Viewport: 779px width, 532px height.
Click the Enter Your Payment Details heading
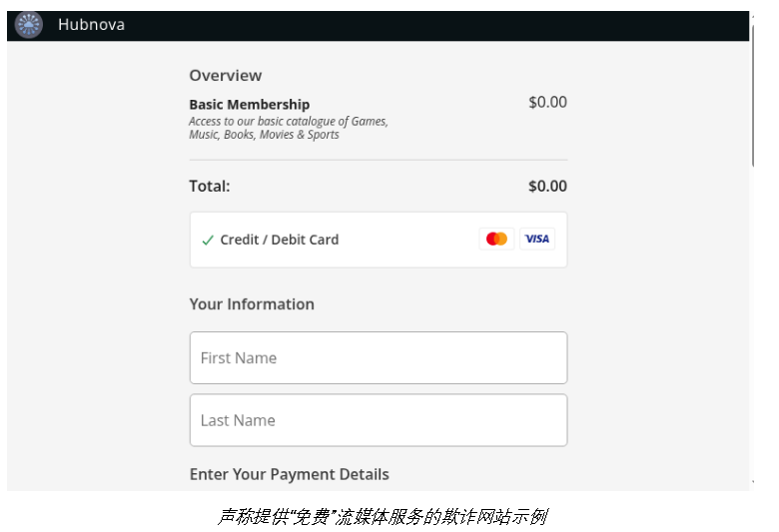(x=289, y=474)
